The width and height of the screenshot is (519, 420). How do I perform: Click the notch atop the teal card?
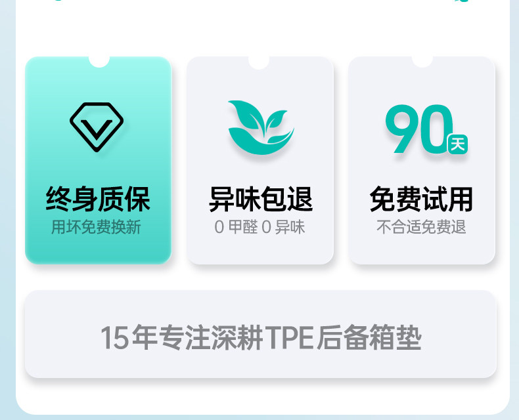pos(99,62)
